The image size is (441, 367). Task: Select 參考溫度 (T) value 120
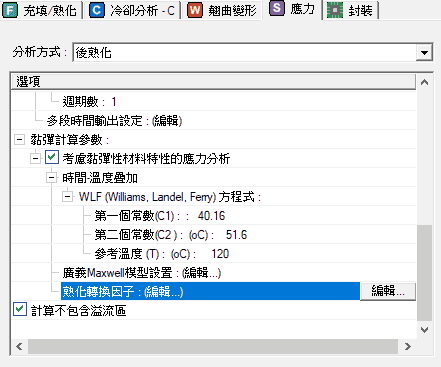point(220,254)
